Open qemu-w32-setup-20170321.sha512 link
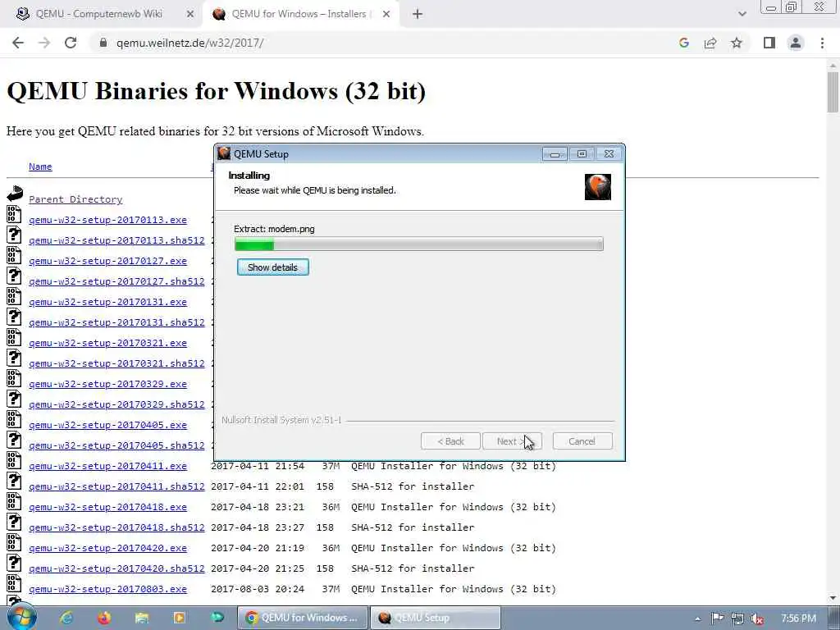 [116, 363]
